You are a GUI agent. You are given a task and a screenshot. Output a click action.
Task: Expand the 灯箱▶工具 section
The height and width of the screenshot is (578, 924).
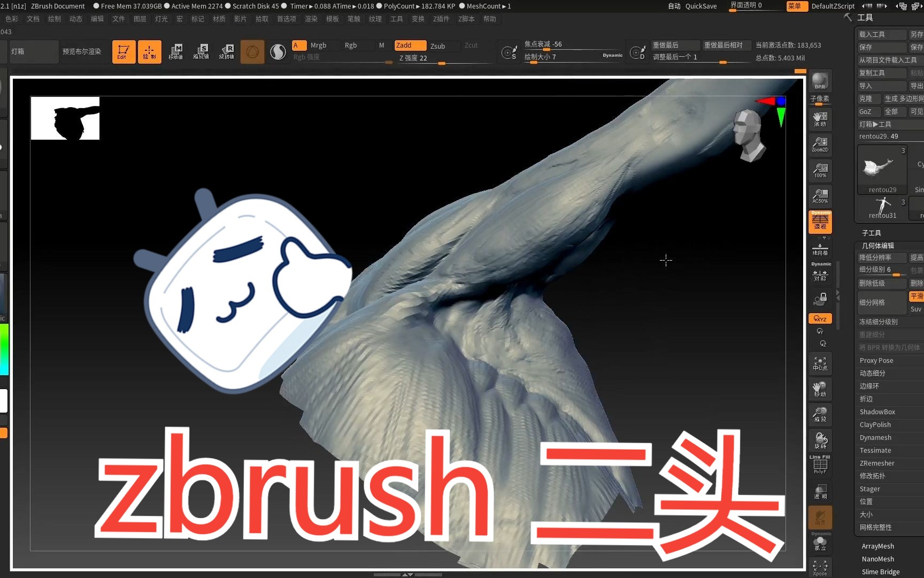point(875,124)
